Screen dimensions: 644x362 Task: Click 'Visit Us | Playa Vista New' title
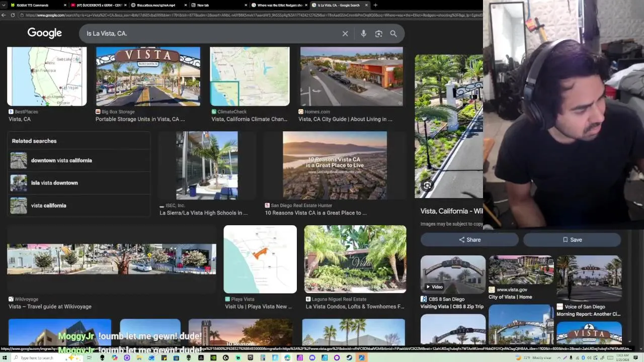point(258,307)
